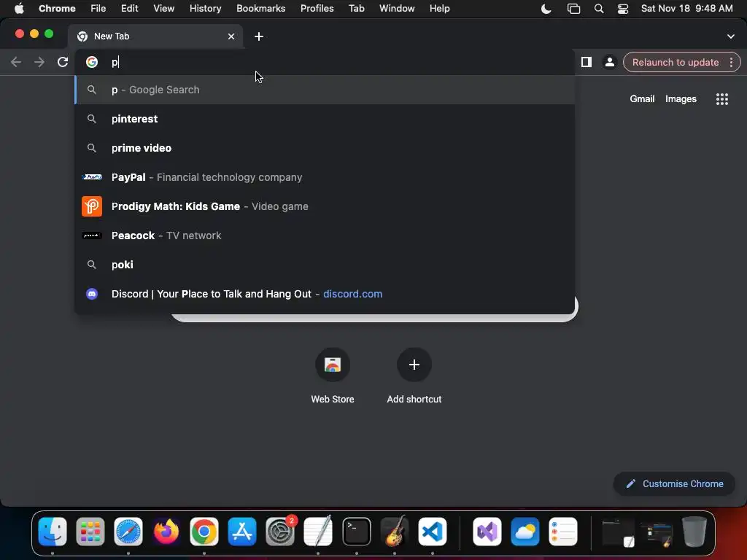Open the Edit menu

129,9
